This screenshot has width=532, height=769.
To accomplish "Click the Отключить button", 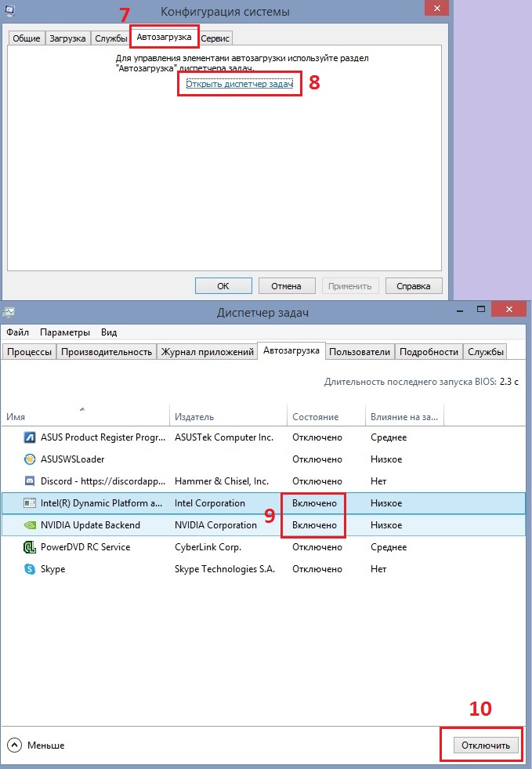I will tap(486, 745).
